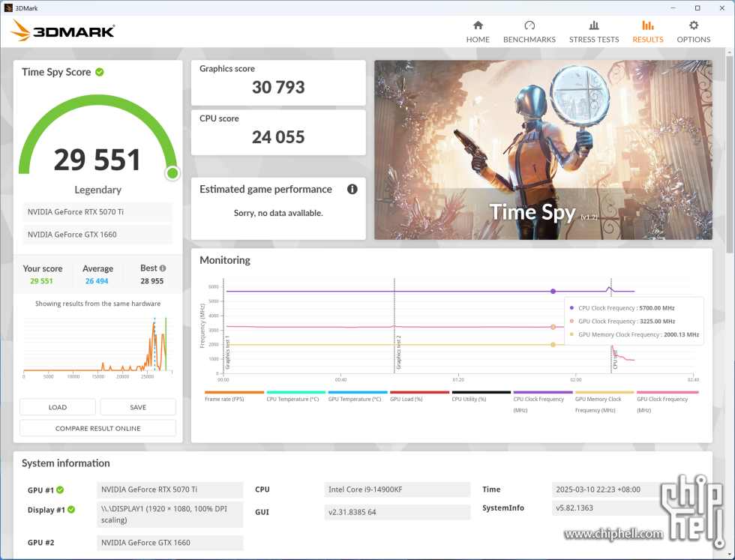
Task: Click the score distribution histogram
Action: tap(98, 347)
